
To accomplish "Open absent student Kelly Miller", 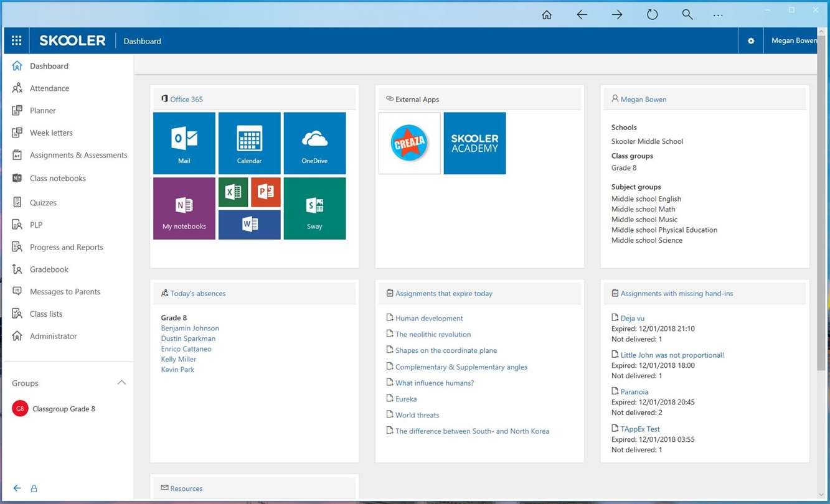I will [179, 360].
